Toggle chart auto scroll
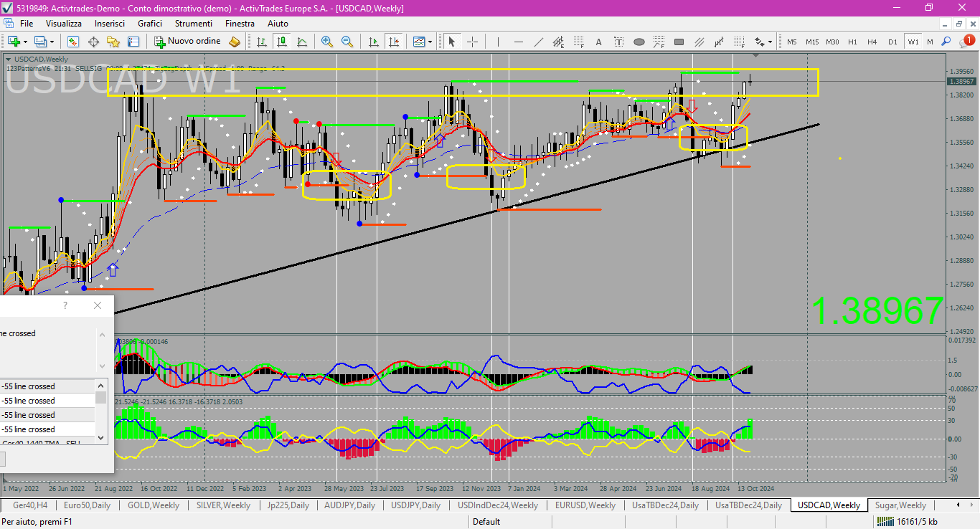The height and width of the screenshot is (529, 980). 373,42
